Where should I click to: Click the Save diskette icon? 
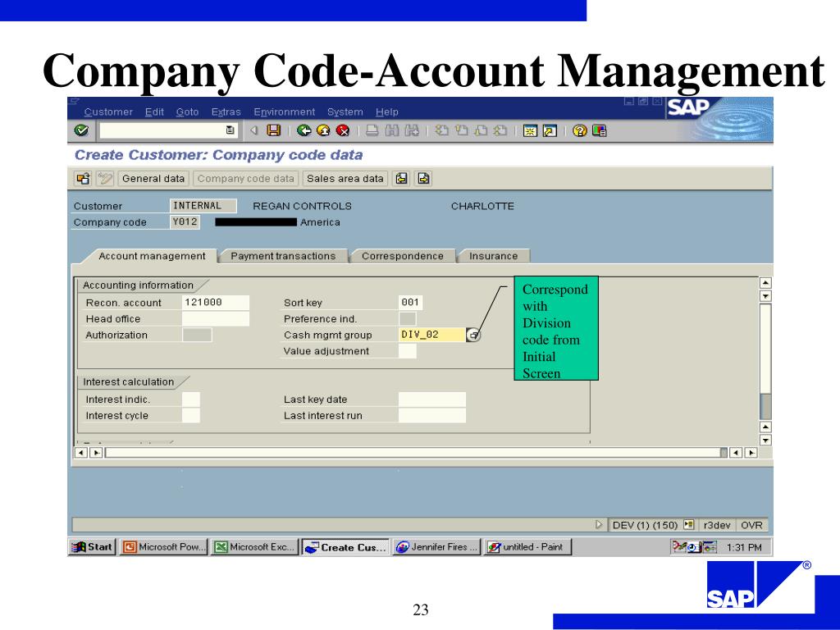(274, 130)
